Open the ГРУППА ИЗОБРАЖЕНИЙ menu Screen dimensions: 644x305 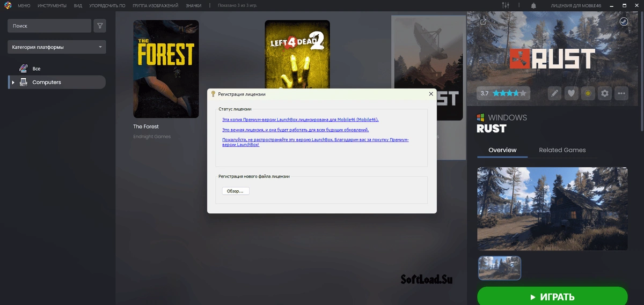[155, 5]
